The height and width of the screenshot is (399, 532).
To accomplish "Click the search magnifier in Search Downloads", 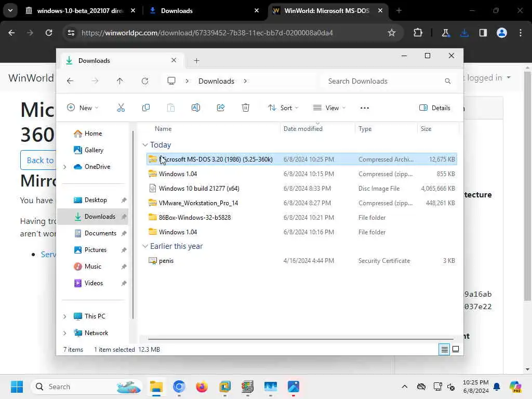I will (447, 81).
